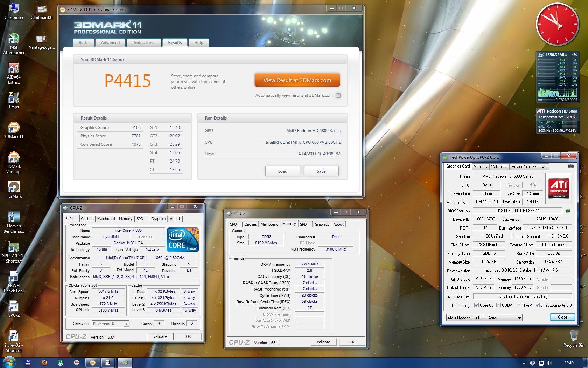Click the save disk taskbar icon
This screenshot has height=368, width=588.
[x=28, y=363]
